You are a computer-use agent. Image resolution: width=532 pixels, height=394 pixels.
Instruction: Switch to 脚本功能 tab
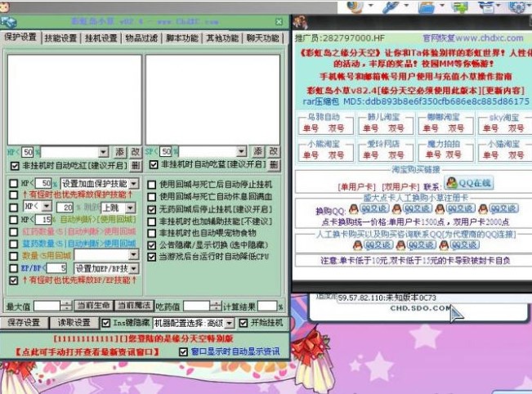click(182, 38)
